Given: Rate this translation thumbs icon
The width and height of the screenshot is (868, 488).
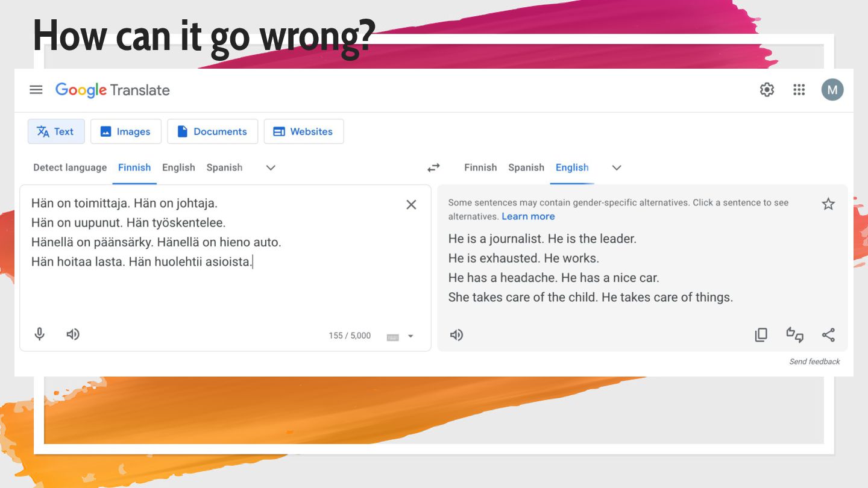Looking at the screenshot, I should 794,335.
